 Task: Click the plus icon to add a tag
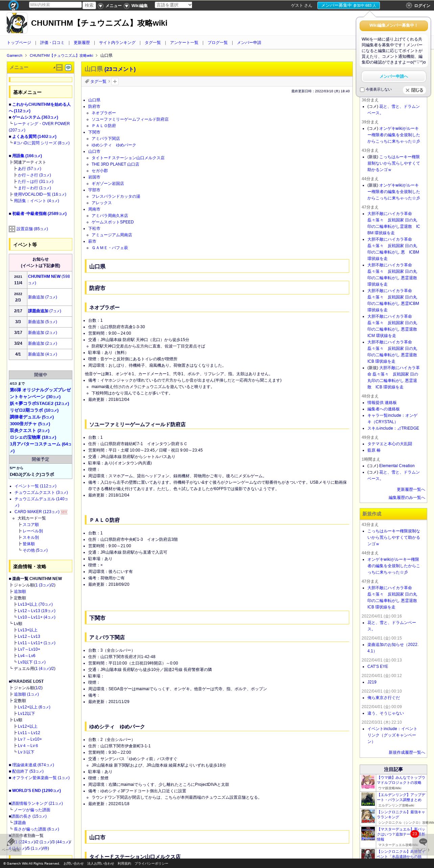[115, 81]
